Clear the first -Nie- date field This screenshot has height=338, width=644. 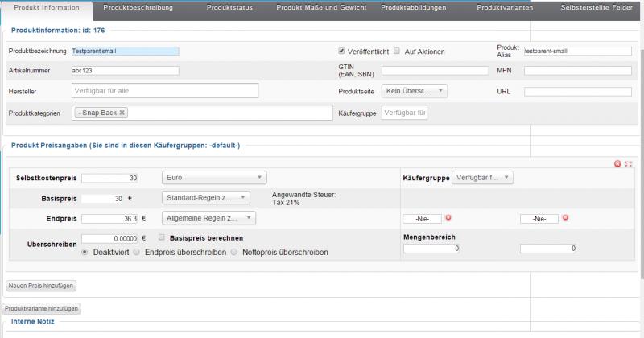coord(448,218)
